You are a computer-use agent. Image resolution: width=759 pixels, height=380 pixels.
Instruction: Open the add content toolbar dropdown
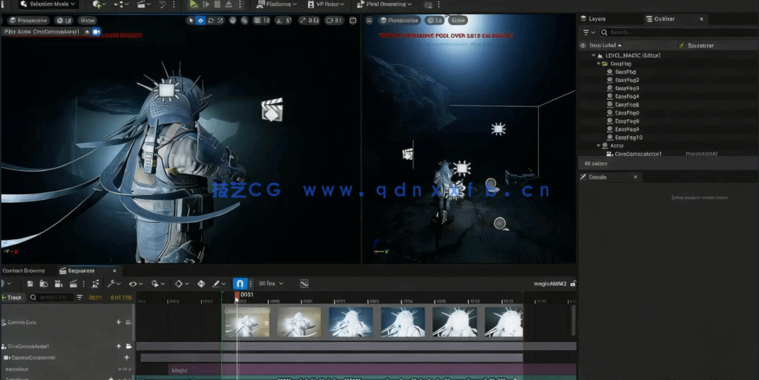tap(99, 4)
